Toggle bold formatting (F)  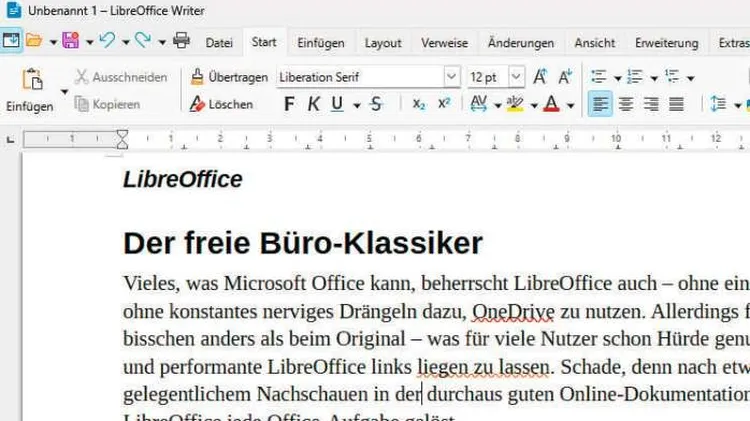pos(290,104)
